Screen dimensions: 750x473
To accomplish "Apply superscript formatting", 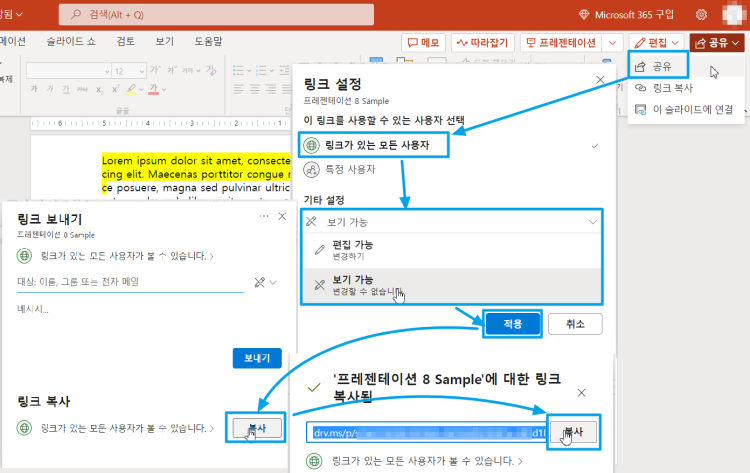I will 115,89.
